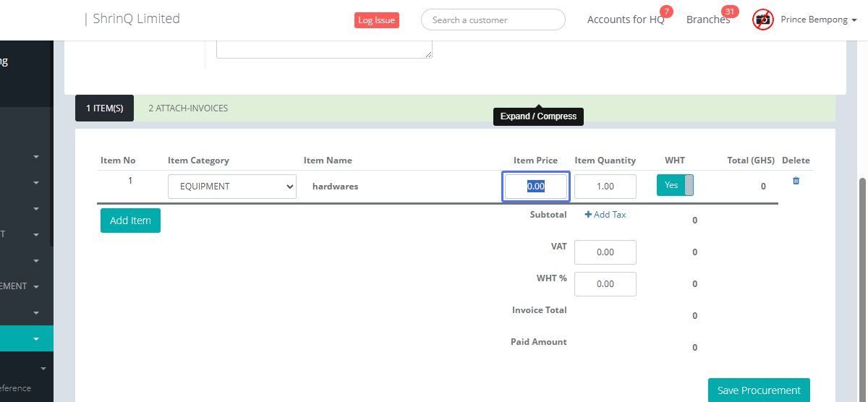Click the WHT % input field

click(605, 284)
